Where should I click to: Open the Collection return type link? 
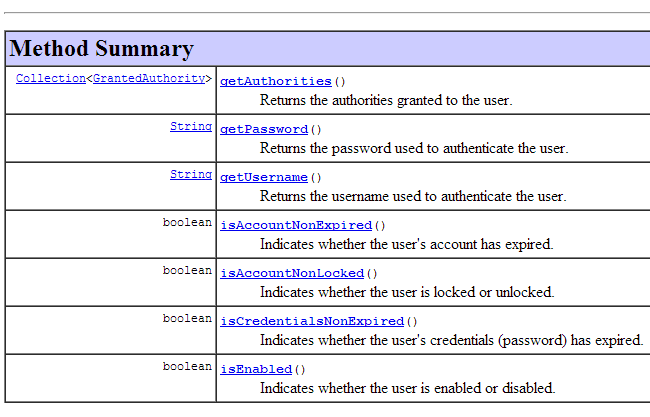coord(51,78)
